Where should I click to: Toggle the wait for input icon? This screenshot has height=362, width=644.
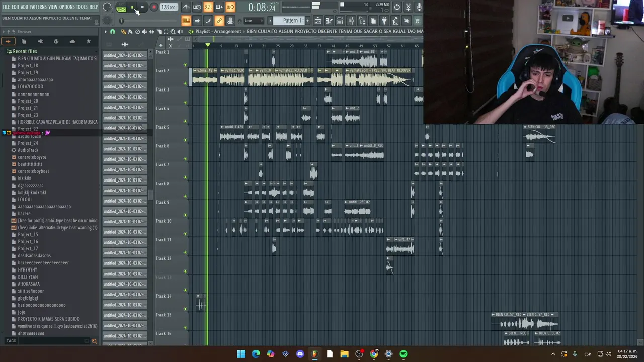click(197, 7)
